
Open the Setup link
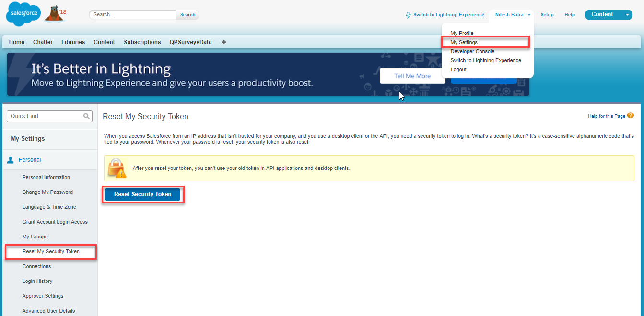click(x=547, y=15)
